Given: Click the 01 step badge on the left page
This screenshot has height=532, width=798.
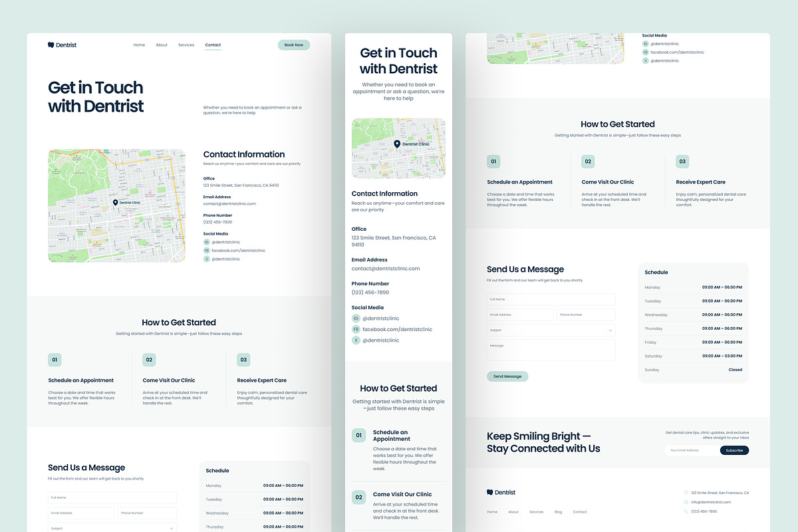Looking at the screenshot, I should click(x=55, y=360).
